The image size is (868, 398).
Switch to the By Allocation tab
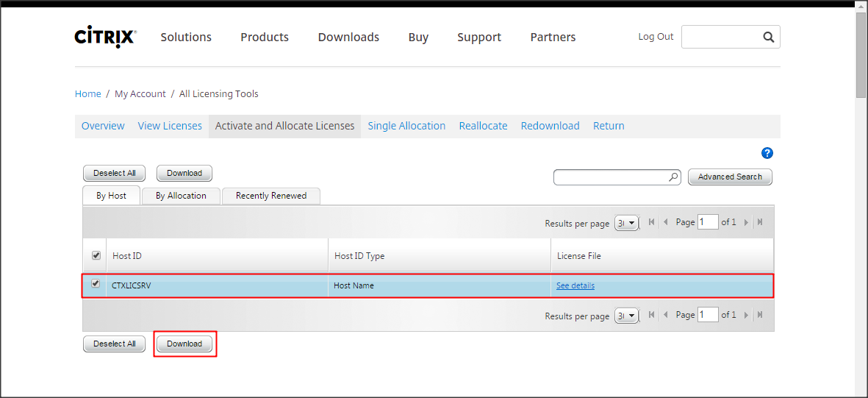coord(181,196)
